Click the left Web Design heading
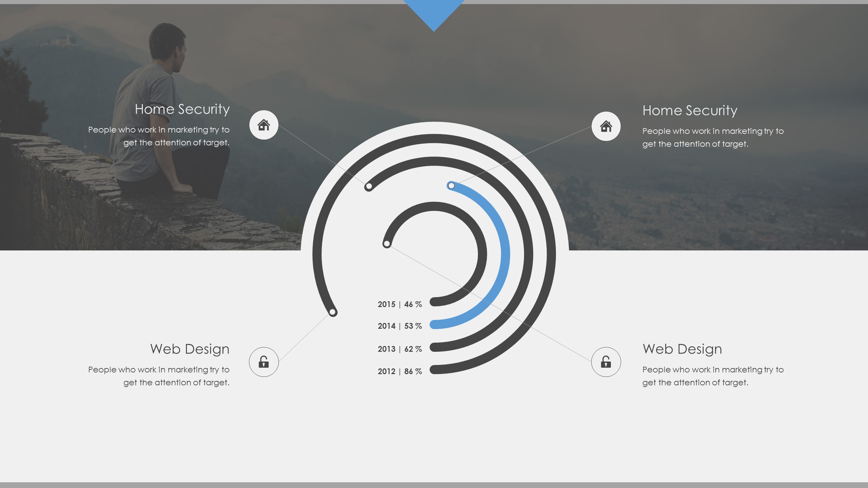The width and height of the screenshot is (868, 488). pos(190,349)
